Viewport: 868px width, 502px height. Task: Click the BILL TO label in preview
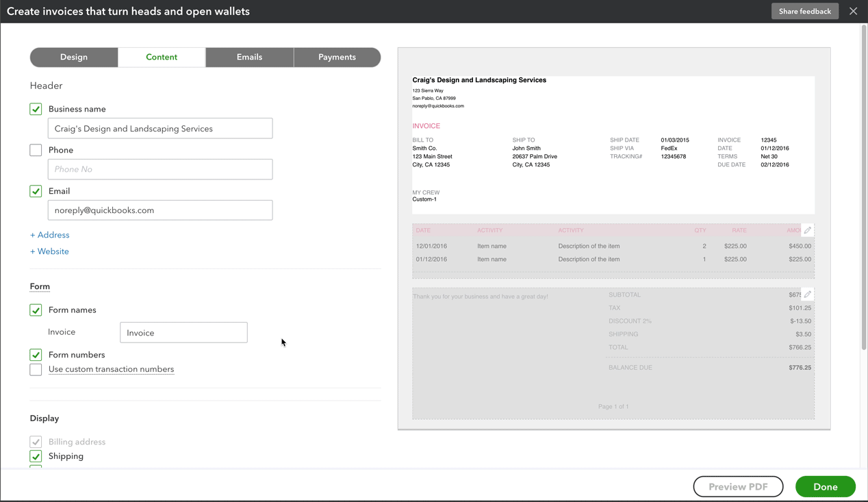click(423, 140)
